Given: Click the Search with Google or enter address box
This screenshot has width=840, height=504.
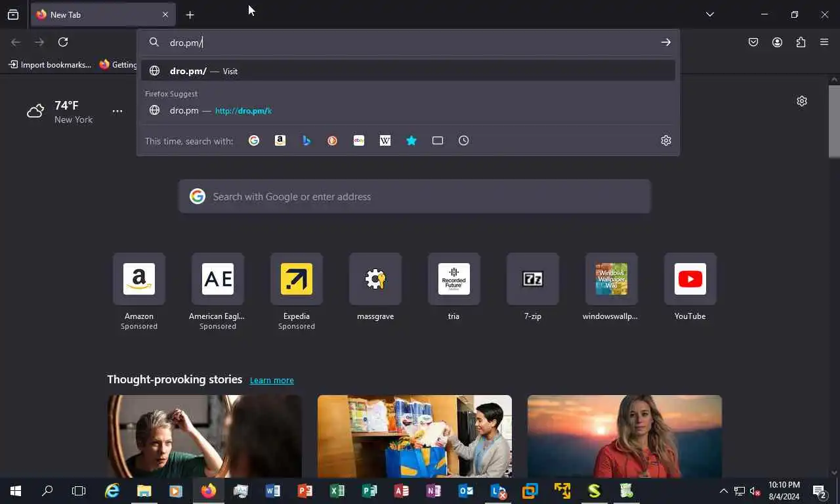Looking at the screenshot, I should pos(415,196).
